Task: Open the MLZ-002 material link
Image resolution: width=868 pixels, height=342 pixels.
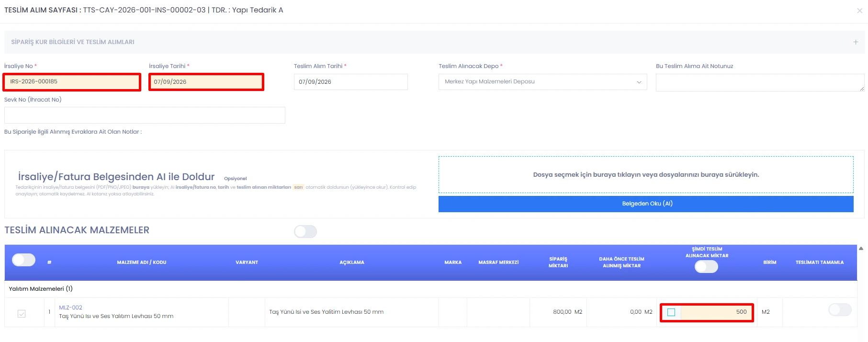Action: coord(70,308)
